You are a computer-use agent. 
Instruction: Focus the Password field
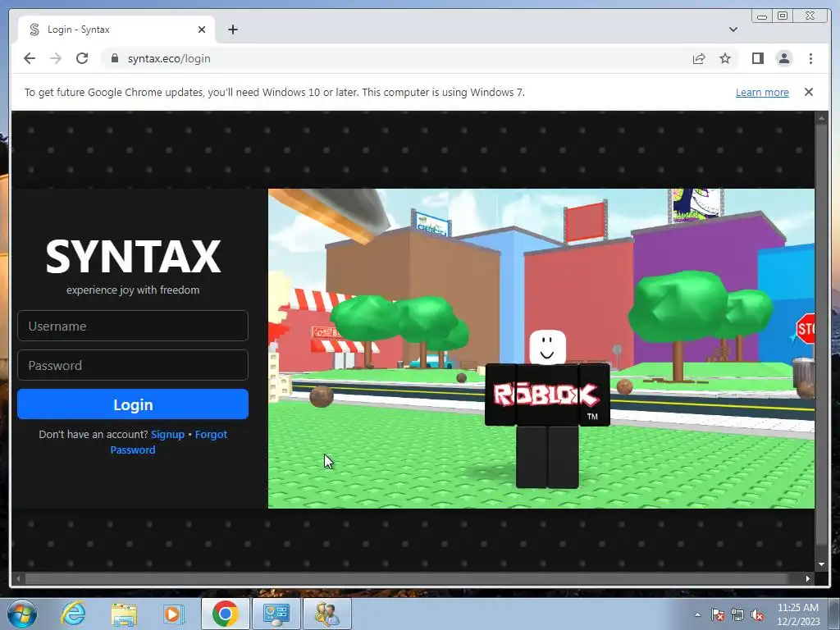click(133, 365)
